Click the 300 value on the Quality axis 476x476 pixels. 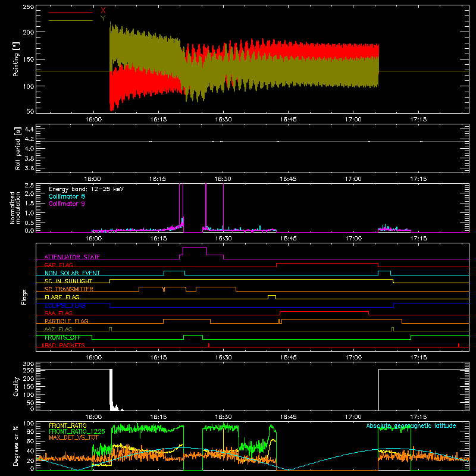click(29, 364)
